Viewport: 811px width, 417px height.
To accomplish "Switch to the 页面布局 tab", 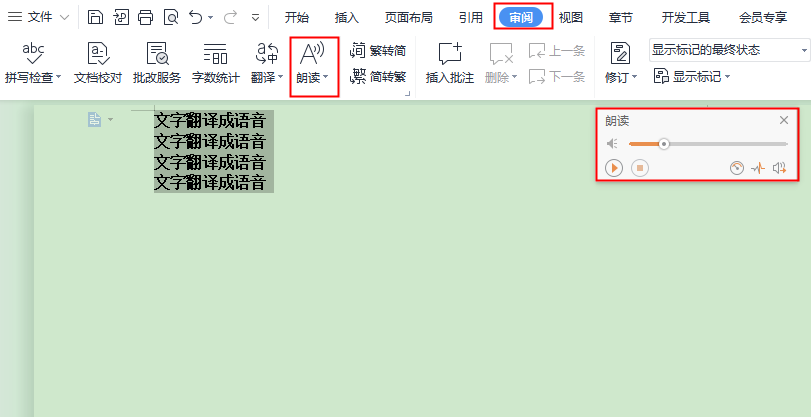I will 409,18.
